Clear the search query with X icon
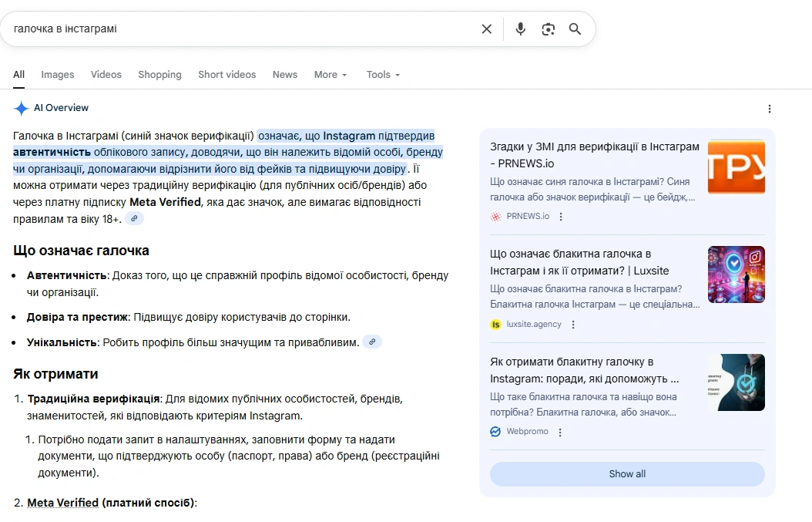The height and width of the screenshot is (522, 812). click(486, 28)
